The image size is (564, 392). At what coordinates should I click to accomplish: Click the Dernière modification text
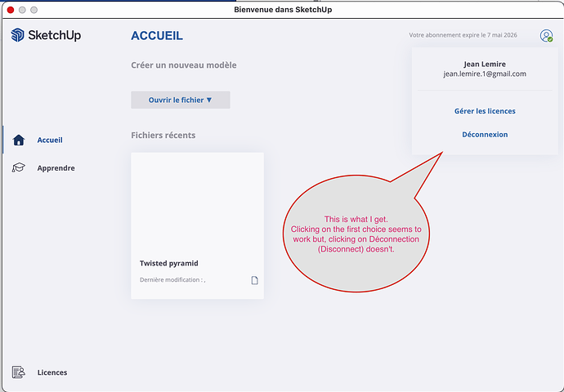point(172,280)
